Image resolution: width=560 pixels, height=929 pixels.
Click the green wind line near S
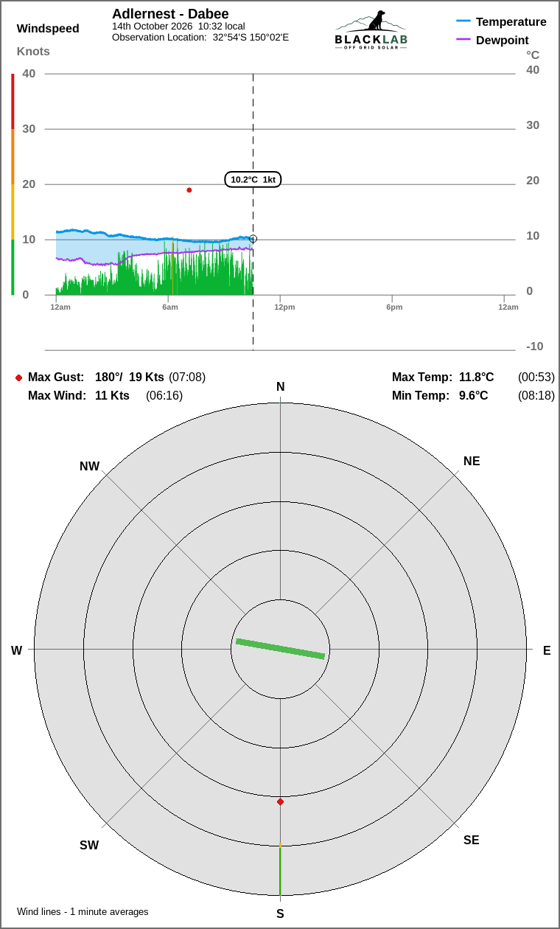[x=280, y=870]
